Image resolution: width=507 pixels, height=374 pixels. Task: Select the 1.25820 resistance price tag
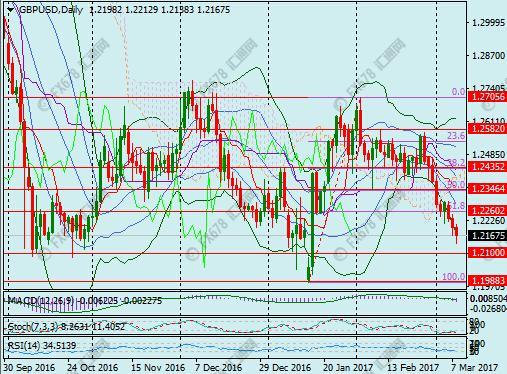tap(487, 129)
